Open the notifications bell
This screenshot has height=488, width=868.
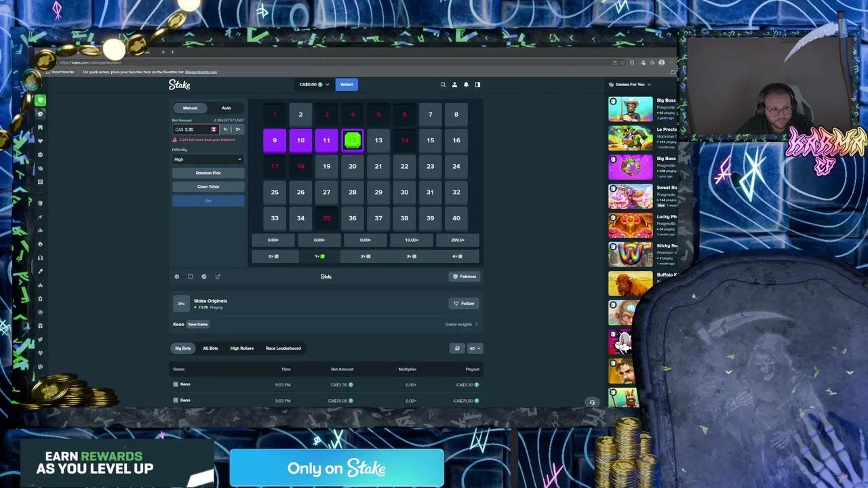point(466,85)
